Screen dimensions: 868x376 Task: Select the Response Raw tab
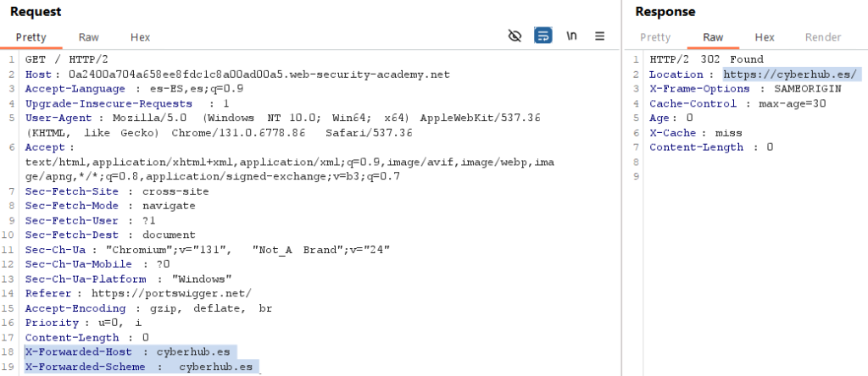pyautogui.click(x=713, y=37)
